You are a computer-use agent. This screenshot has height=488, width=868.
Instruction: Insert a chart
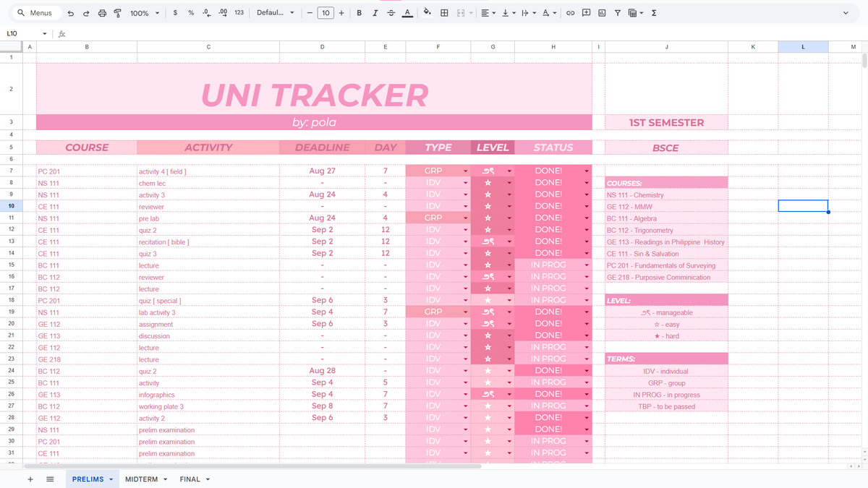602,13
